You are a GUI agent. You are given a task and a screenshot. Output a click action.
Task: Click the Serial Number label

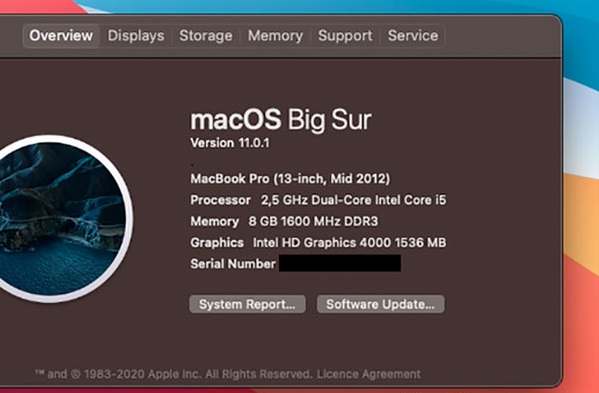(233, 264)
